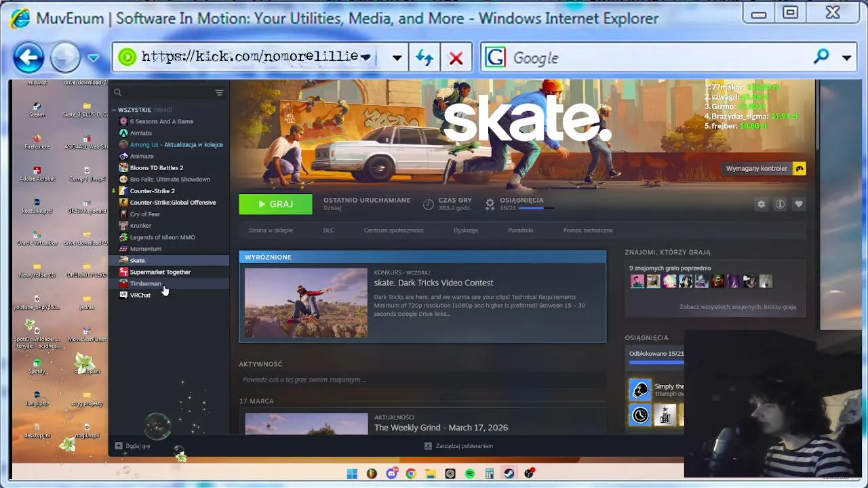
Task: Open the Windows Start button
Action: [352, 474]
